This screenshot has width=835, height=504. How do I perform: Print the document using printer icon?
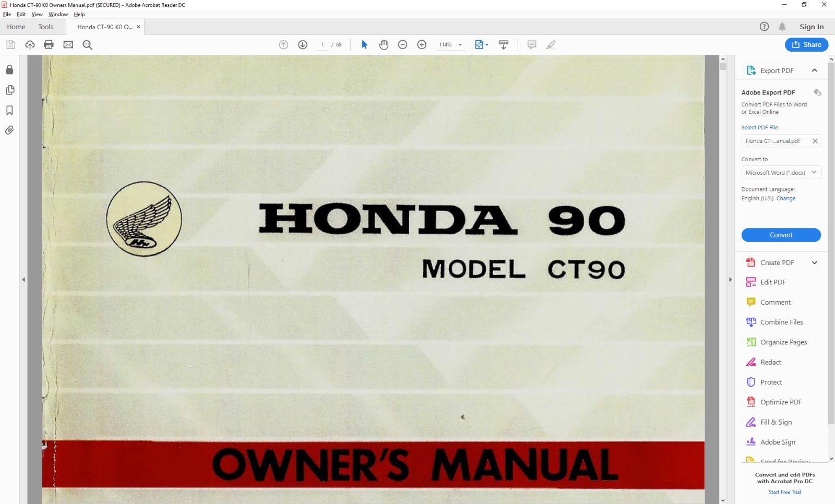coord(49,45)
